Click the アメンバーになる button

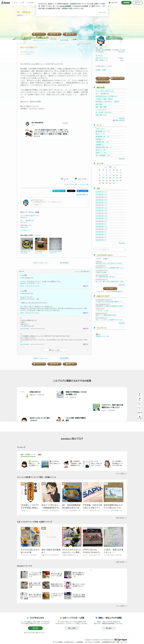(117, 78)
